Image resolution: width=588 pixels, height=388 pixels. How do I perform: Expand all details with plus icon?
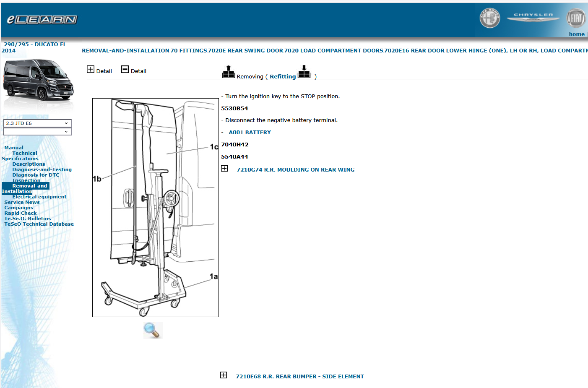point(91,70)
